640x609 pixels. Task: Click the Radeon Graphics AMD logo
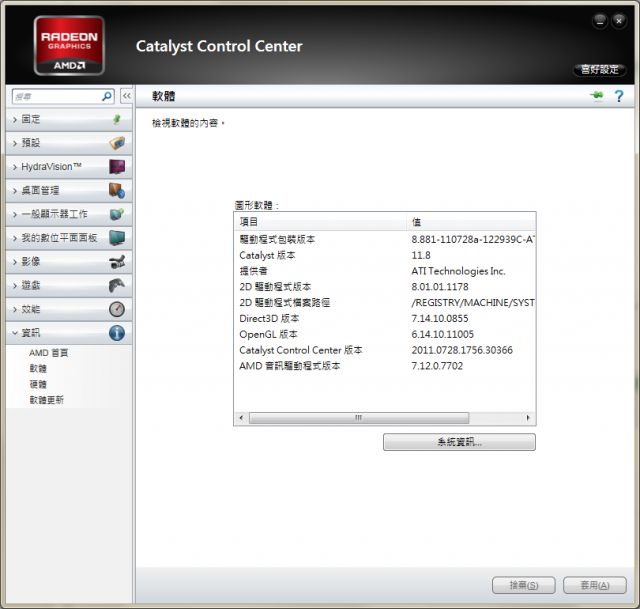(x=69, y=45)
